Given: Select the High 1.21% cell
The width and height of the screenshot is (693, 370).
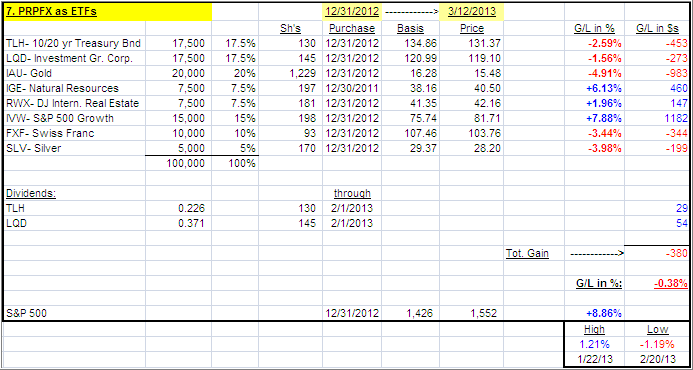Looking at the screenshot, I should pos(594,343).
